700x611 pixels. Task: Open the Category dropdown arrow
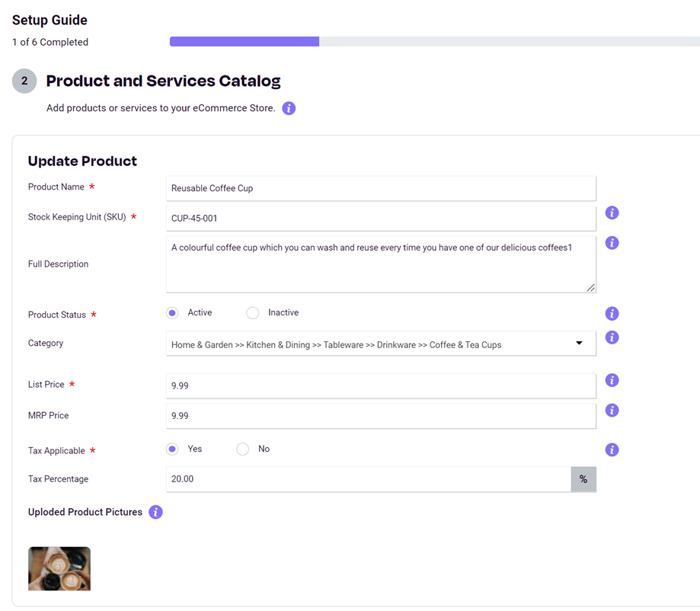(579, 343)
